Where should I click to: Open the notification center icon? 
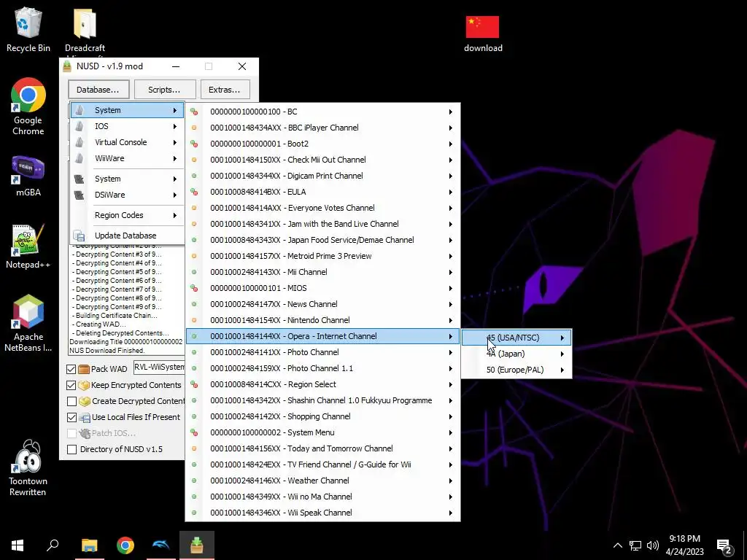click(724, 547)
